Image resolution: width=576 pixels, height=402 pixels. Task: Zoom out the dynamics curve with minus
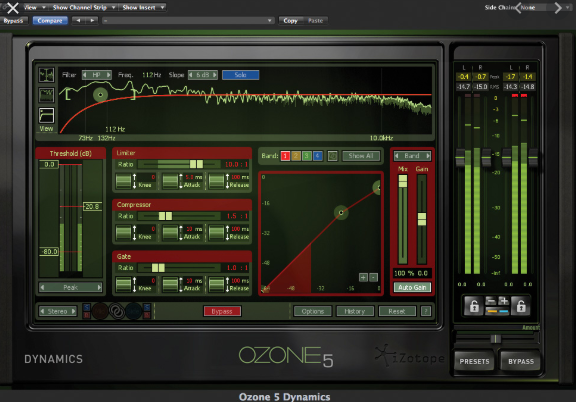[373, 277]
